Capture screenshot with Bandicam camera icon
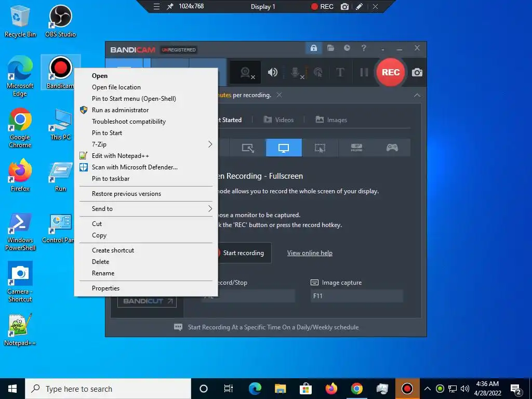 417,72
